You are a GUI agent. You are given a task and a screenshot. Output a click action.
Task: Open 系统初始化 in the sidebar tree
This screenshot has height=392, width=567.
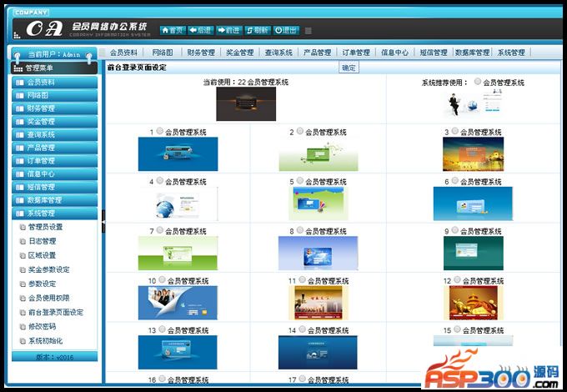pyautogui.click(x=46, y=340)
